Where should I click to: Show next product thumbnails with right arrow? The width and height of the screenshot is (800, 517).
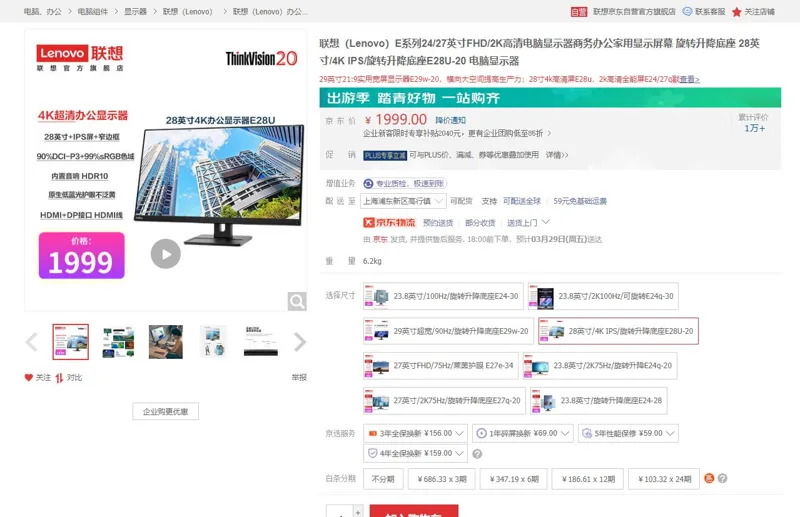click(x=300, y=342)
